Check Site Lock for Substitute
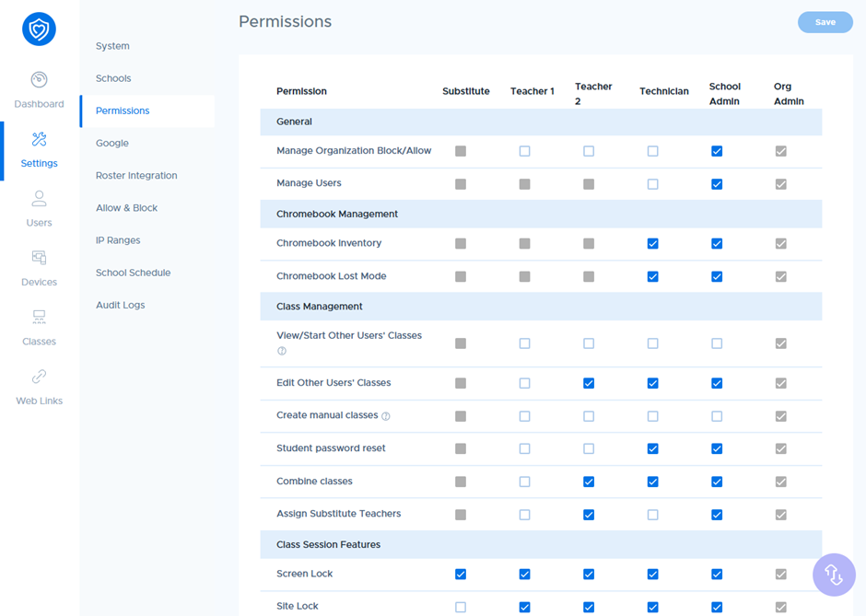This screenshot has height=616, width=866. click(461, 607)
